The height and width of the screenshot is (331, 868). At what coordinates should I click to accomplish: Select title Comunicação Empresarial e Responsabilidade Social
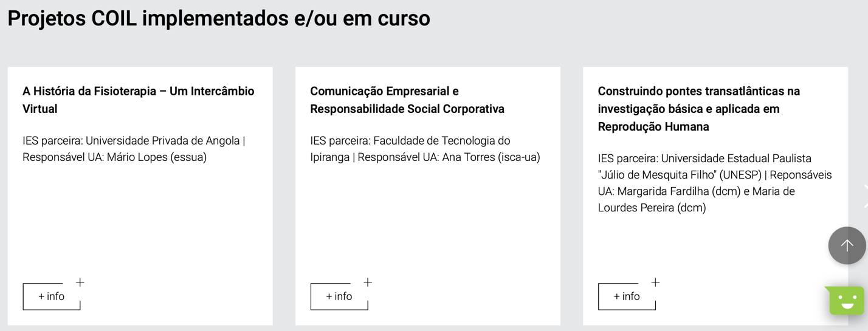click(407, 100)
